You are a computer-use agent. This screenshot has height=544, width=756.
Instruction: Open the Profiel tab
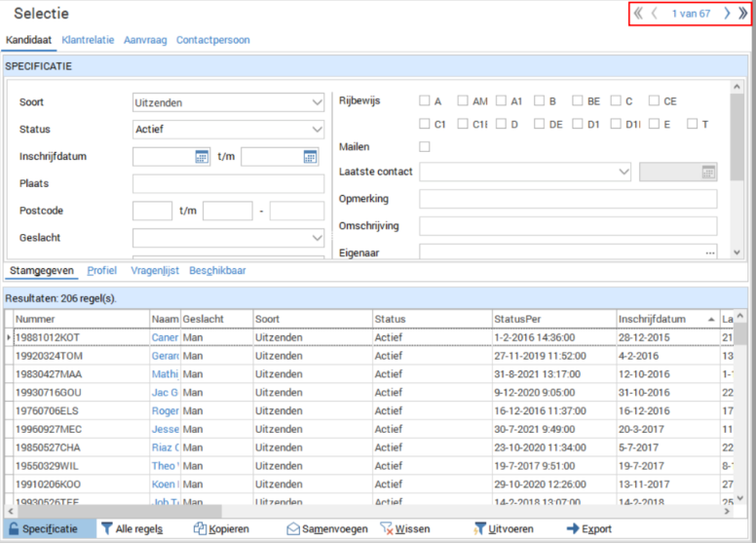coord(102,271)
